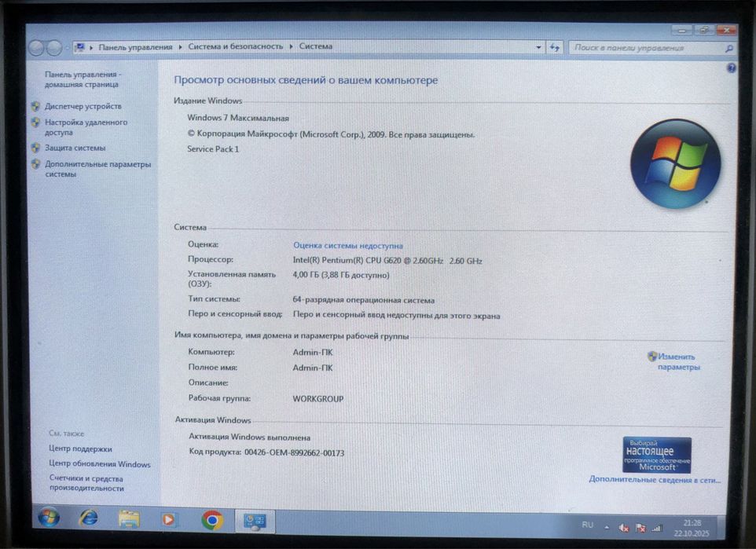Open the clock showing 21:28
The image size is (756, 549).
click(x=692, y=528)
